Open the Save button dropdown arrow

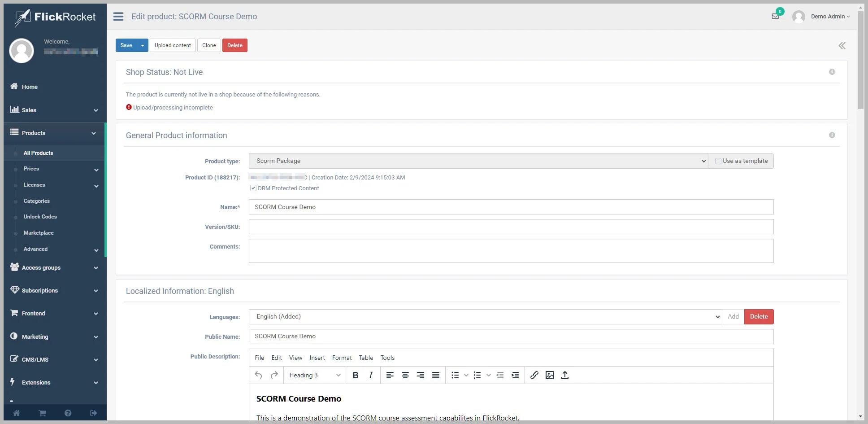[143, 45]
